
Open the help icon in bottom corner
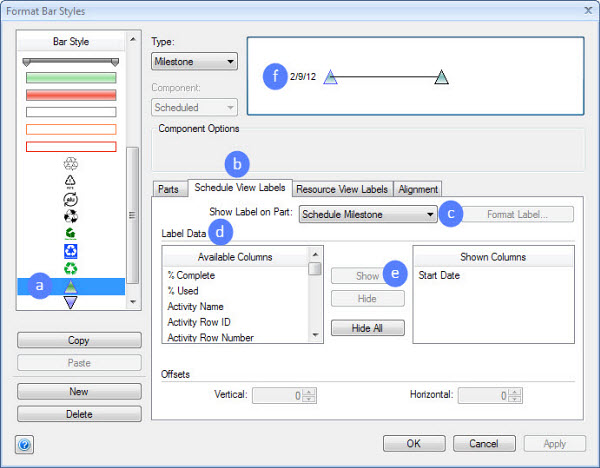click(x=24, y=444)
